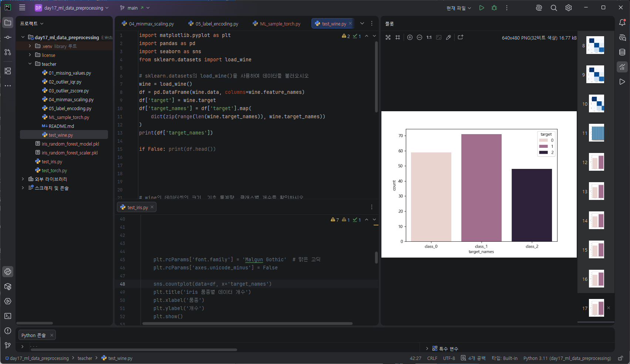Open the AI assistant swirl icon in title bar
This screenshot has height=364, width=630.
pyautogui.click(x=539, y=8)
